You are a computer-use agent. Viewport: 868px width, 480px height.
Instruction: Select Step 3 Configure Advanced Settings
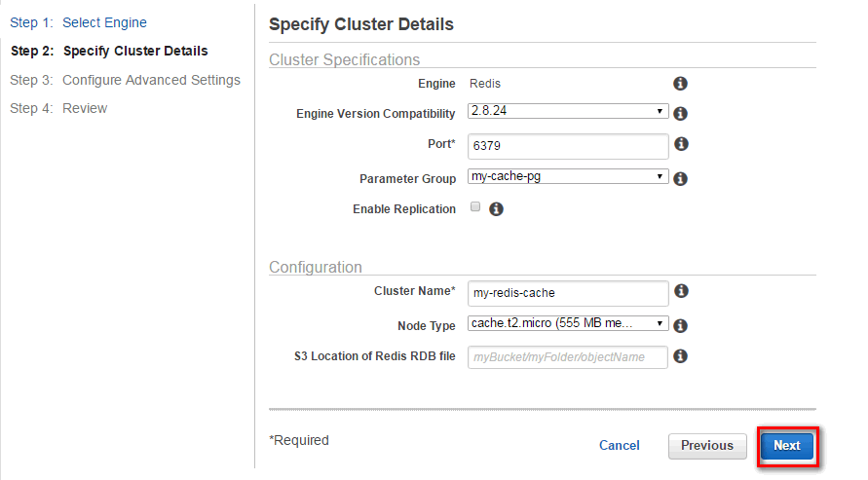(125, 80)
